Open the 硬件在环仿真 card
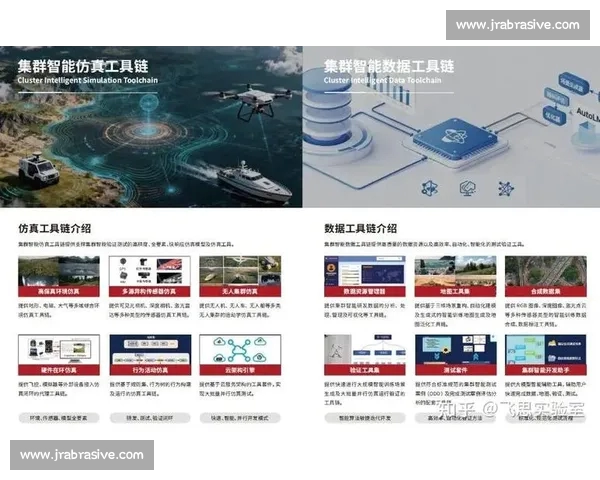Screen dimensions: 600x480 (x=59, y=355)
